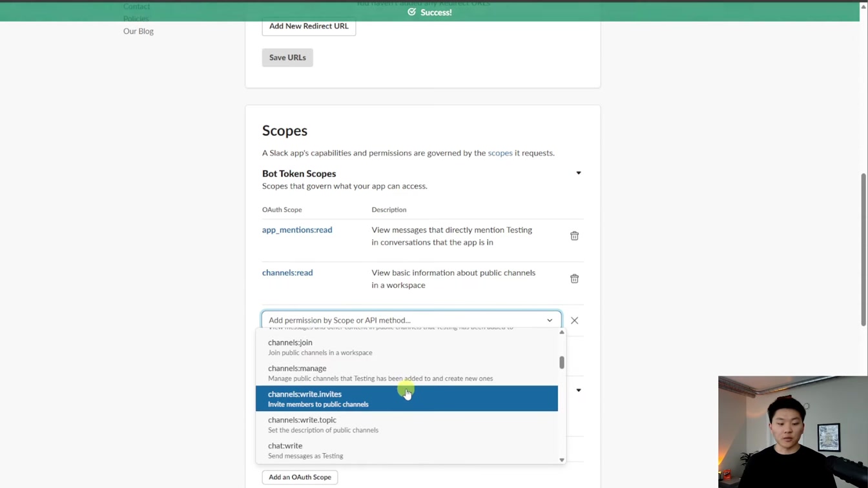Image resolution: width=868 pixels, height=488 pixels.
Task: Click the Success banner check icon
Action: coord(411,12)
